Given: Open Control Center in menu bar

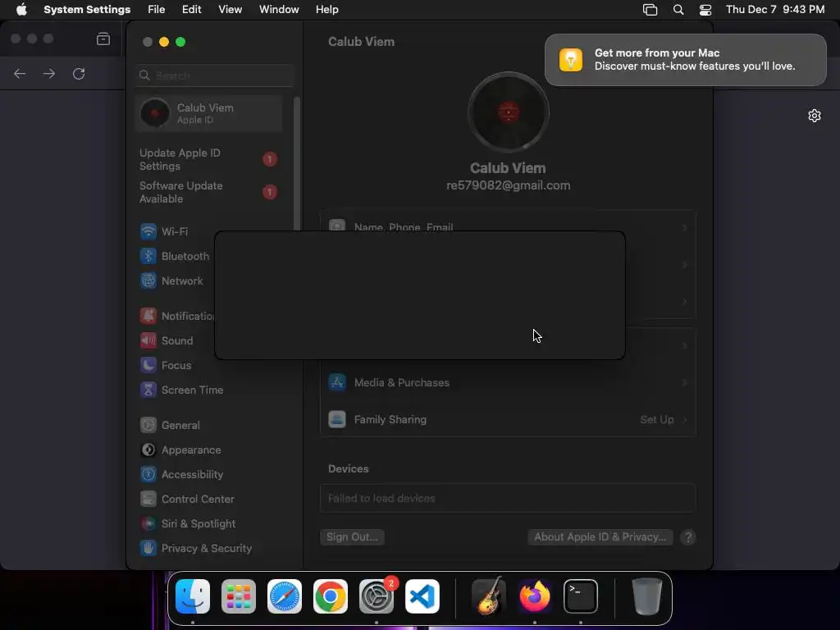Looking at the screenshot, I should coord(705,10).
